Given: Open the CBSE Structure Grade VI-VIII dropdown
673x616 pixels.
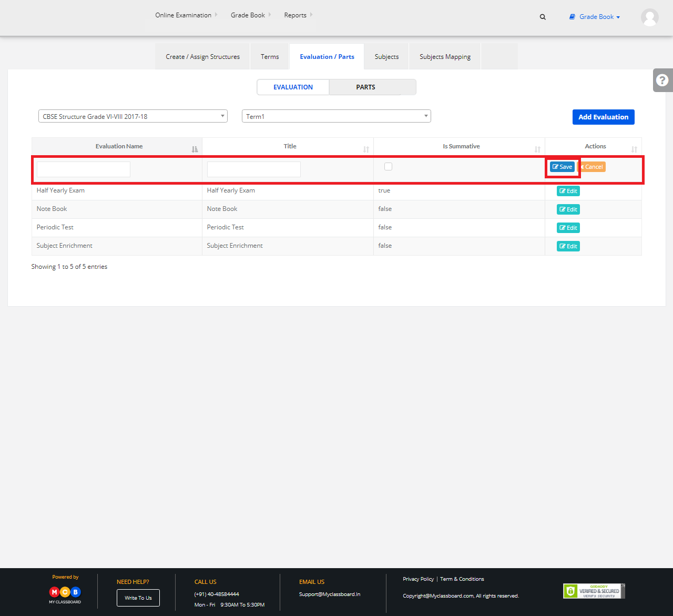Looking at the screenshot, I should (x=133, y=116).
